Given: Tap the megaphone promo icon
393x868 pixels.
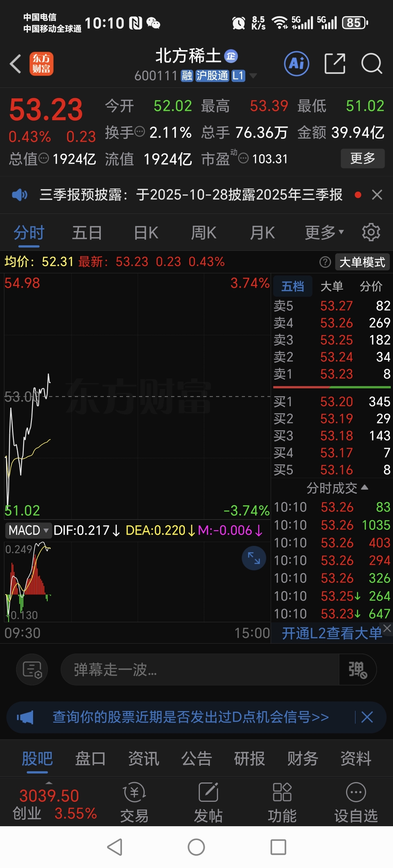Looking at the screenshot, I should point(25,717).
